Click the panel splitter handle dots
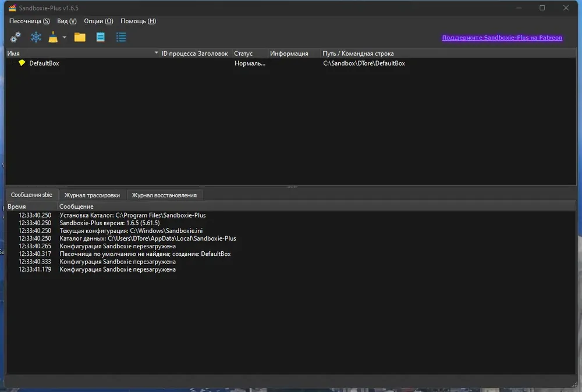The width and height of the screenshot is (582, 392). pos(292,187)
